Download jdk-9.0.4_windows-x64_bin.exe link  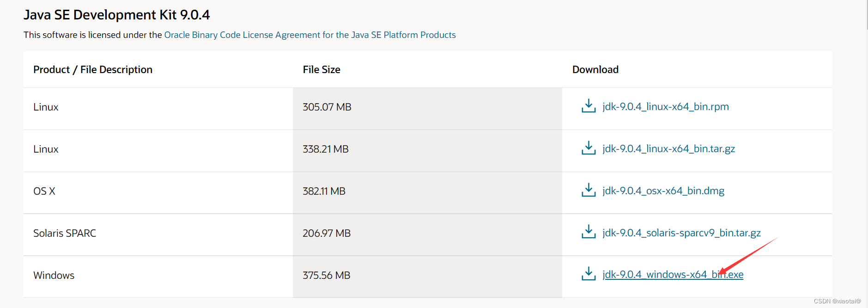pyautogui.click(x=673, y=275)
